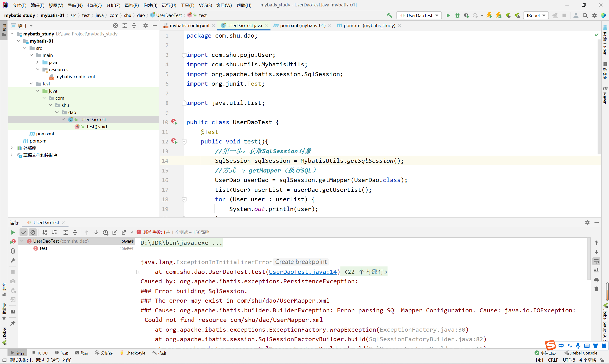Clear console with trash icon
The image size is (609, 364).
tap(596, 289)
